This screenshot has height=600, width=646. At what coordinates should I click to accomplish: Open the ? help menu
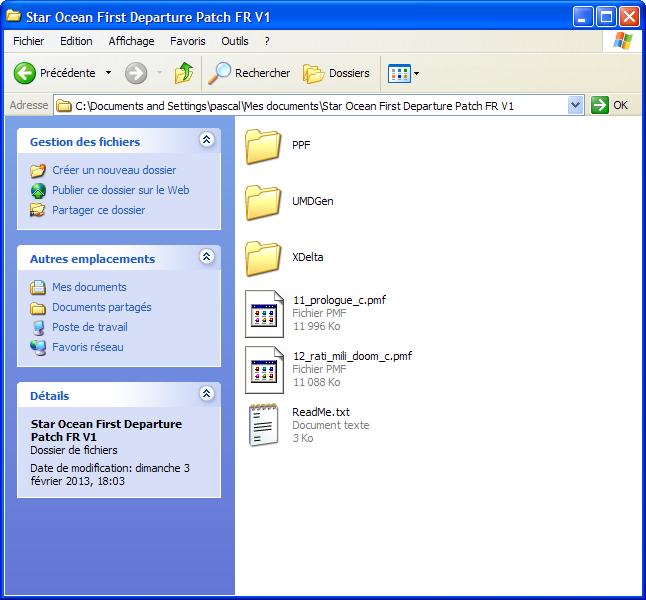(267, 41)
